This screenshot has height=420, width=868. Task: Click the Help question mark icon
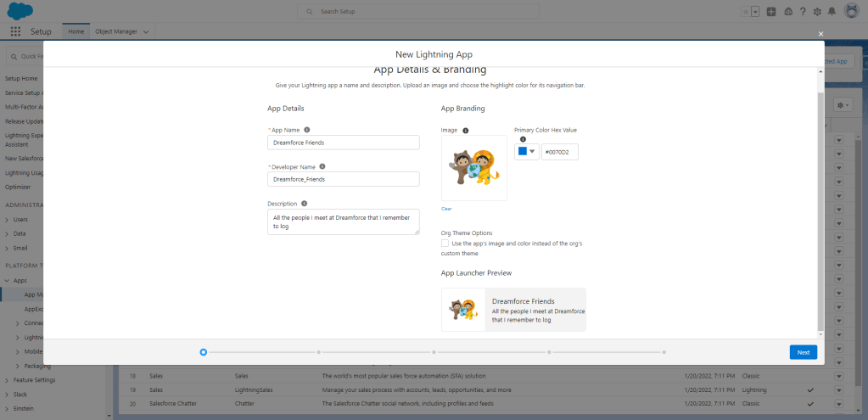(x=802, y=12)
